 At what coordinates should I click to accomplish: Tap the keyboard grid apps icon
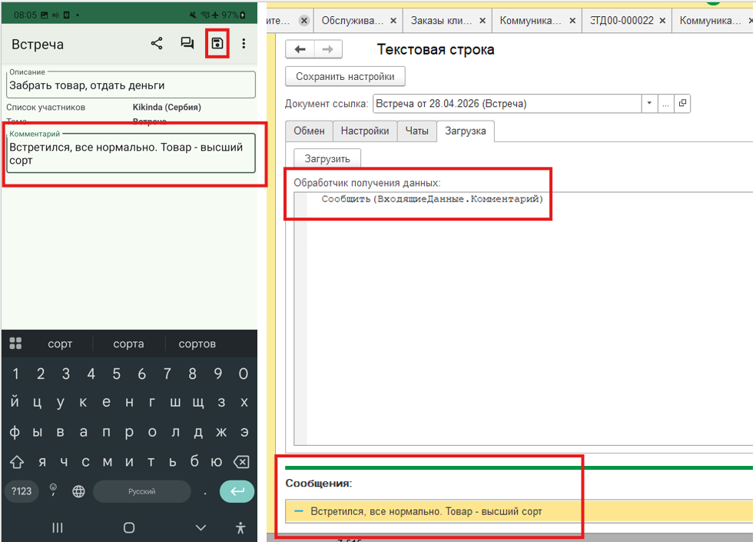(x=15, y=343)
